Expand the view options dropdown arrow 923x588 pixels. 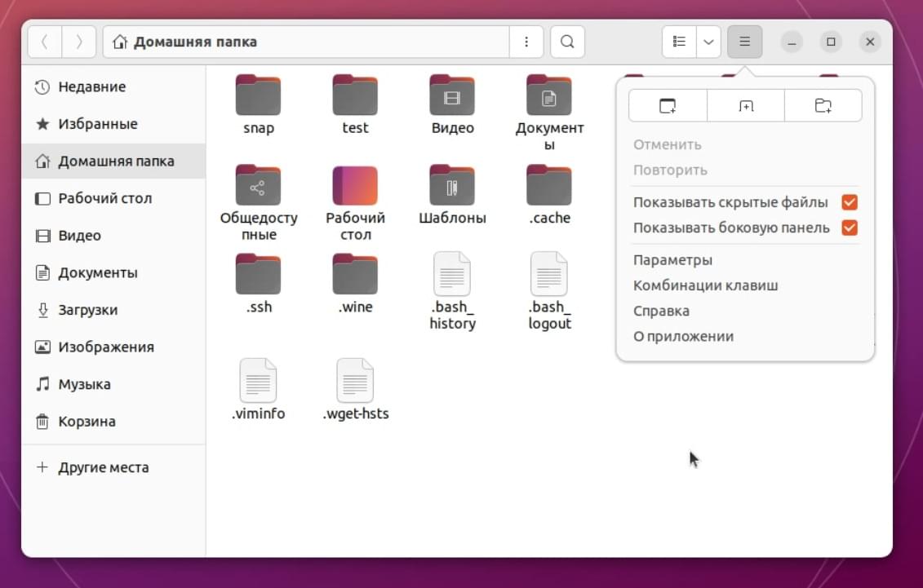click(708, 42)
